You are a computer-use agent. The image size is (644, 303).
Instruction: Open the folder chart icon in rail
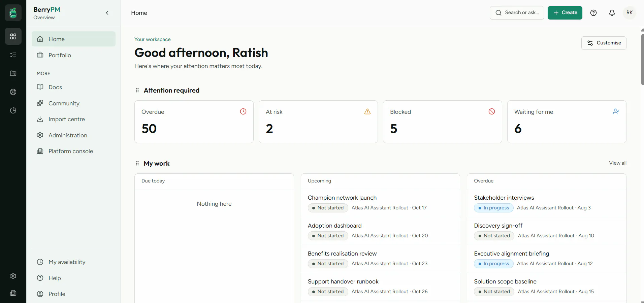coord(13,73)
